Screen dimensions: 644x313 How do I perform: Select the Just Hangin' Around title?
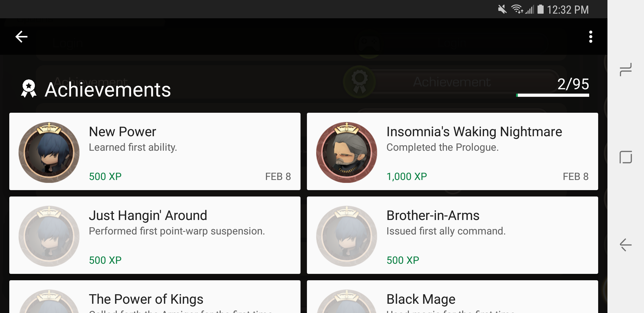click(x=148, y=216)
